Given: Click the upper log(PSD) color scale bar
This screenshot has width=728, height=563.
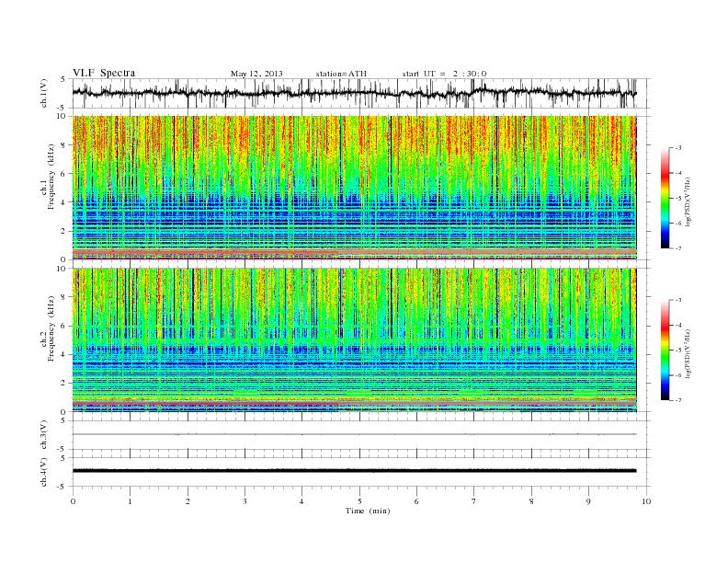Looking at the screenshot, I should coord(665,198).
